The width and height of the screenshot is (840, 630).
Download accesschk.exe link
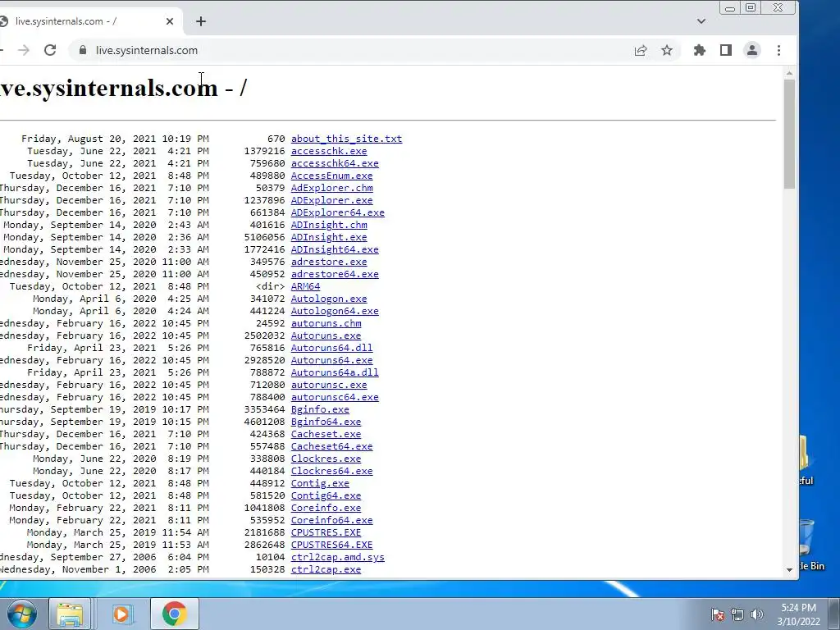(329, 151)
